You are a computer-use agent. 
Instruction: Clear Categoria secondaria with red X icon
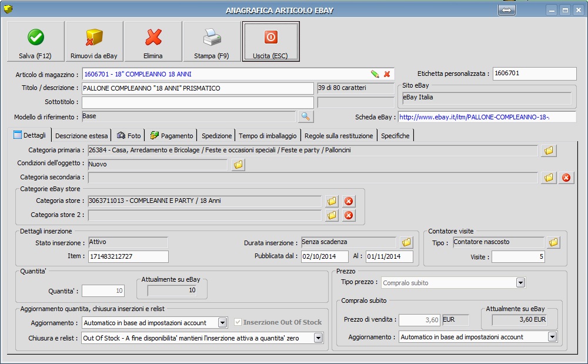point(566,177)
